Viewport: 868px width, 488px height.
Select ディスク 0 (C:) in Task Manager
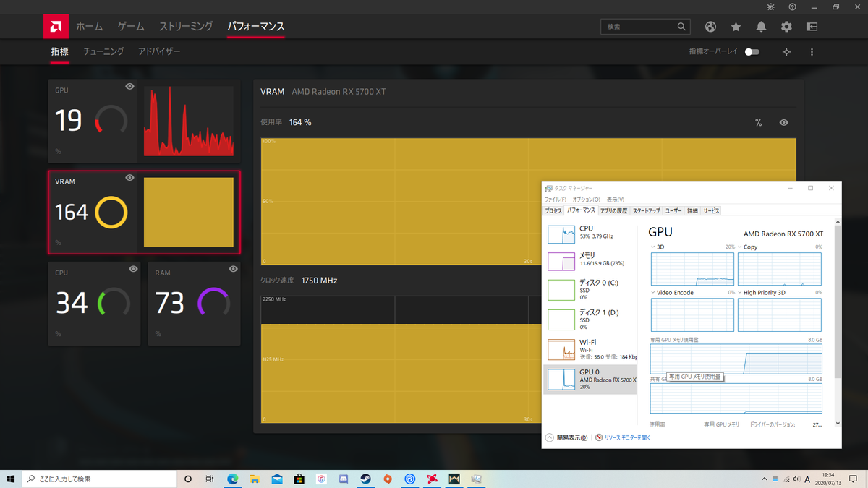coord(590,289)
